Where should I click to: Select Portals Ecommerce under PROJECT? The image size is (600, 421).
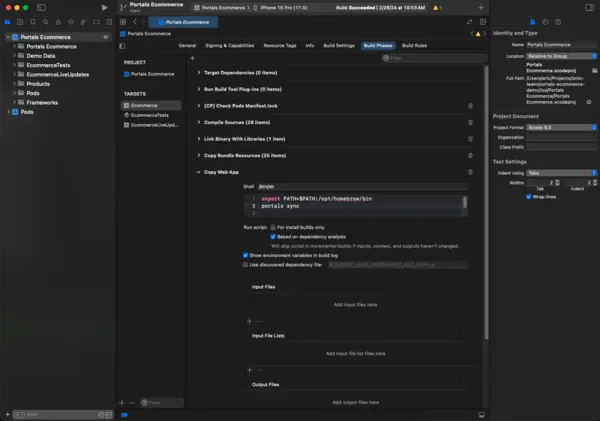tap(151, 74)
